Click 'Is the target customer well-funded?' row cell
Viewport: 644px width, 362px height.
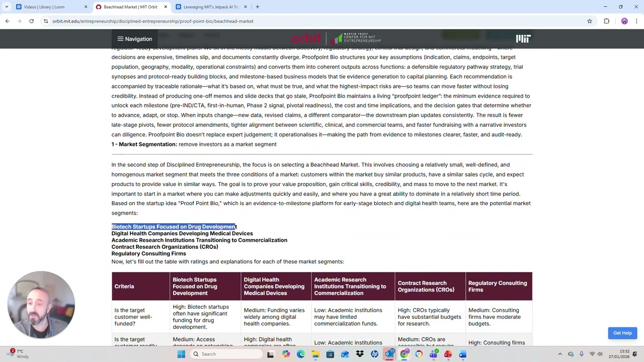click(141, 317)
